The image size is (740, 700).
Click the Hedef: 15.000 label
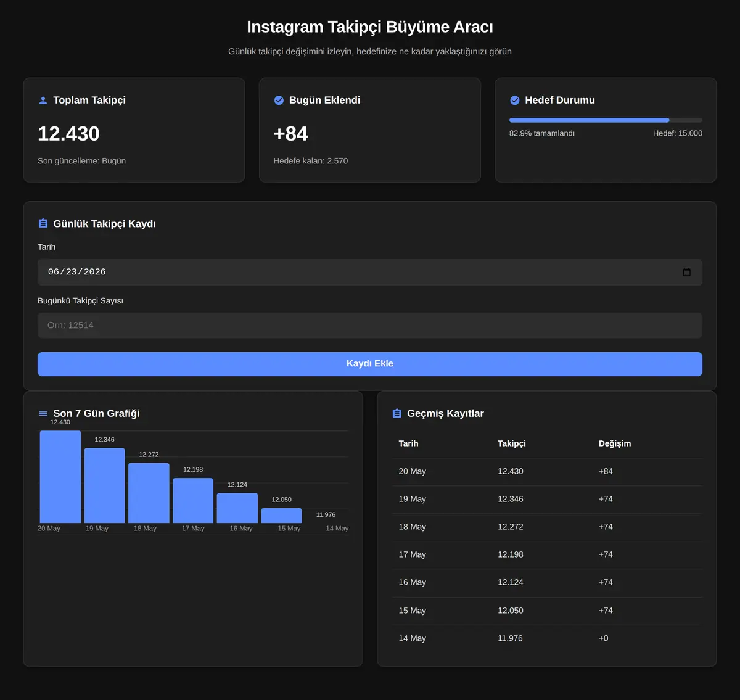click(678, 133)
